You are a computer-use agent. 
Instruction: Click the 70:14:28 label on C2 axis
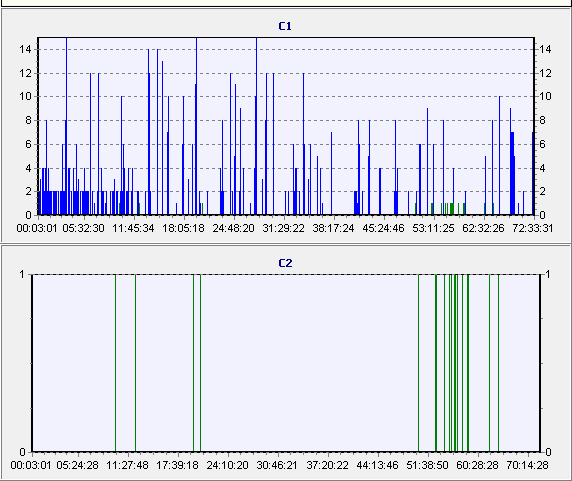(527, 465)
